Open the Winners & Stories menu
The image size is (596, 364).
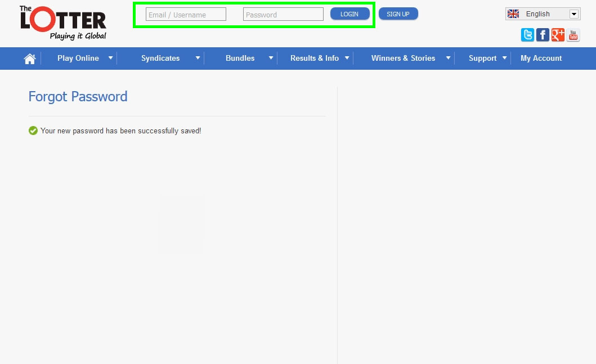tap(403, 58)
